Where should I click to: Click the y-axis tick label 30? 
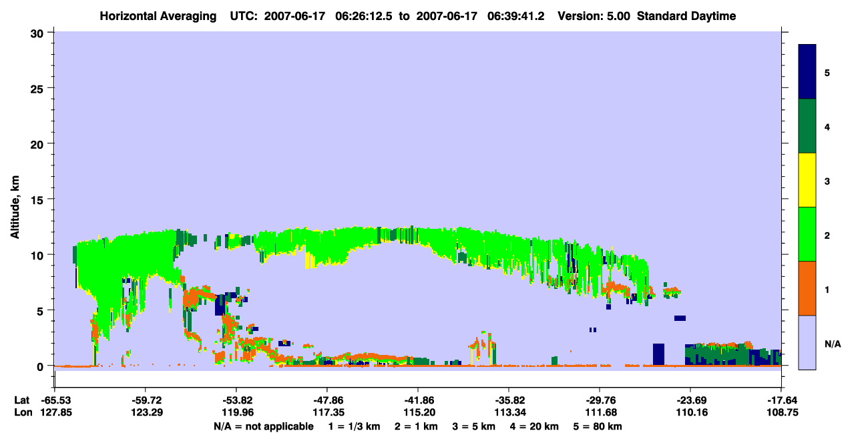click(x=39, y=33)
